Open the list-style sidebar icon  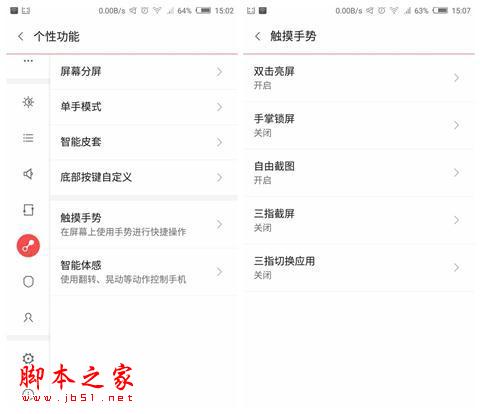click(28, 138)
